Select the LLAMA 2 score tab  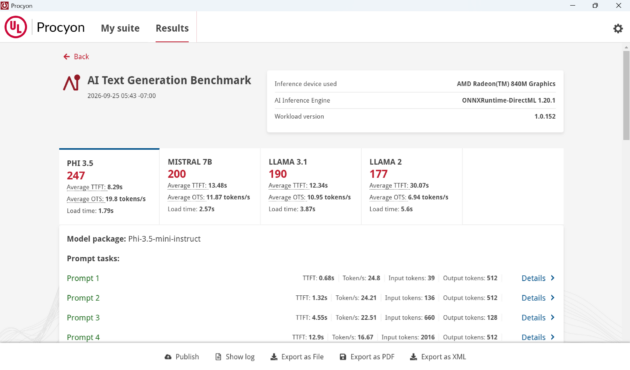[x=412, y=186]
